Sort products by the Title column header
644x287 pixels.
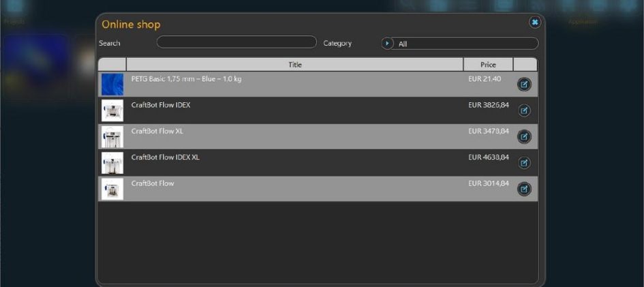(x=294, y=65)
